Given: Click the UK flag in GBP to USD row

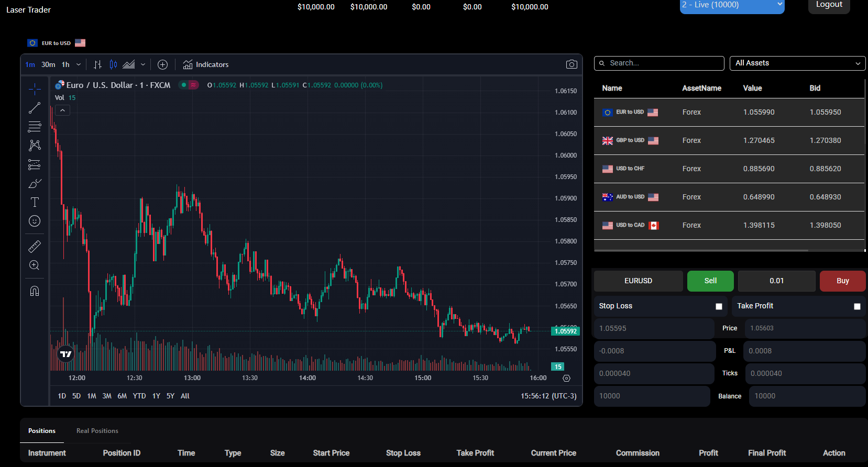Looking at the screenshot, I should 607,140.
